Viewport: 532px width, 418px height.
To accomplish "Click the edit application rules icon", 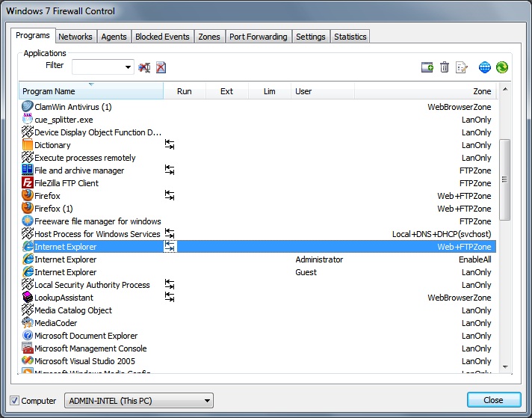I will click(462, 67).
